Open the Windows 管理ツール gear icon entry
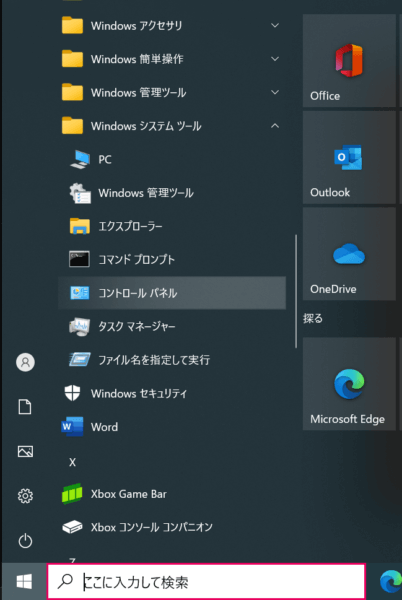402x600 pixels. coord(80,193)
